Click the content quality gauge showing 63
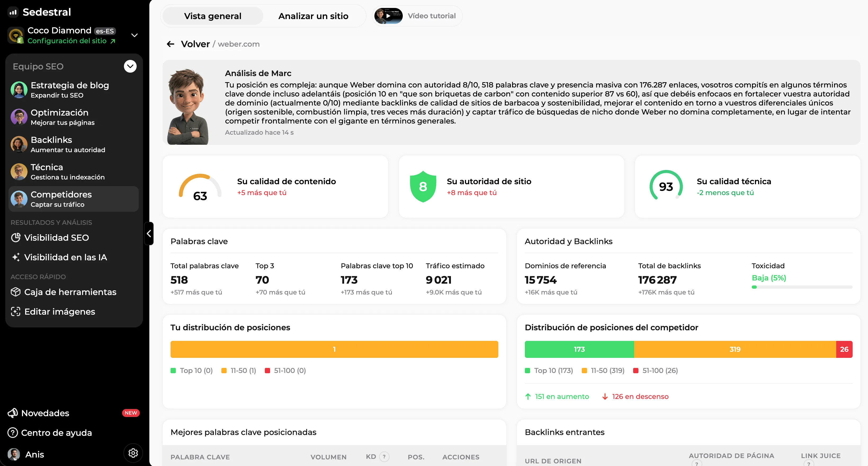 click(200, 187)
